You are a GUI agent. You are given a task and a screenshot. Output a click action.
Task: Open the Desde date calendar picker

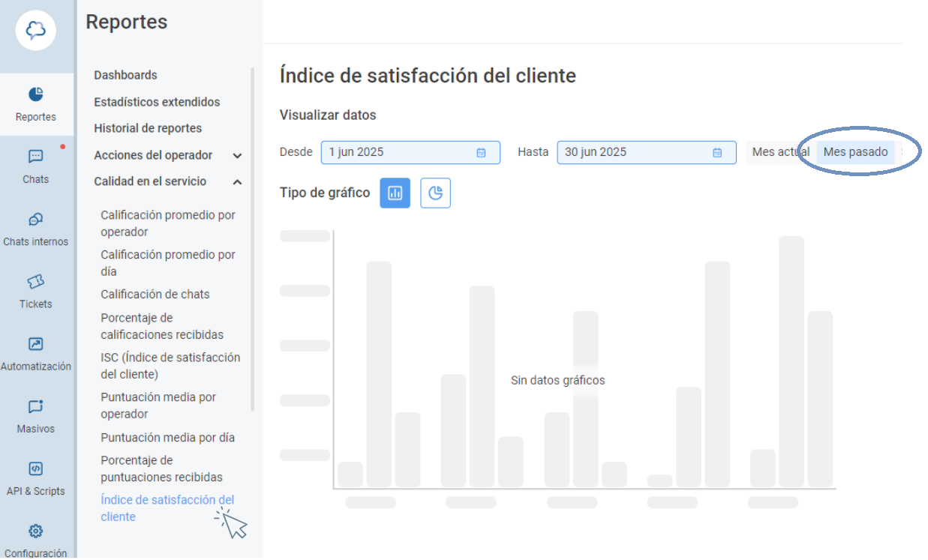[480, 151]
